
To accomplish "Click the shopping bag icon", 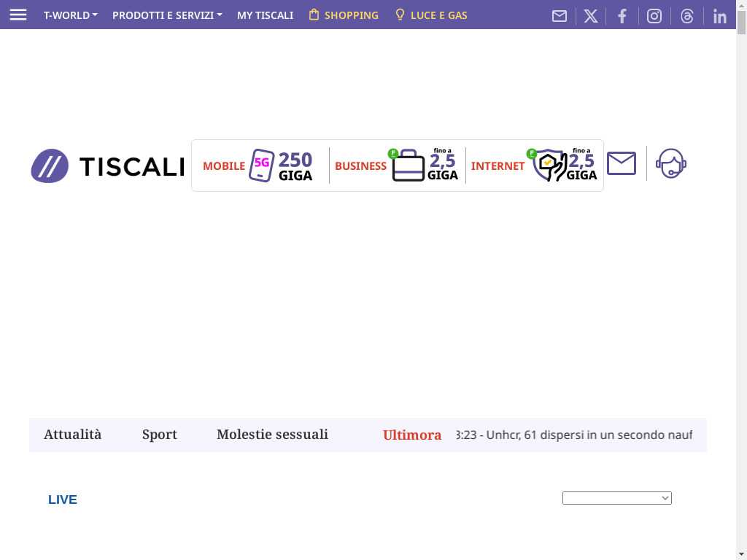I will 314,15.
